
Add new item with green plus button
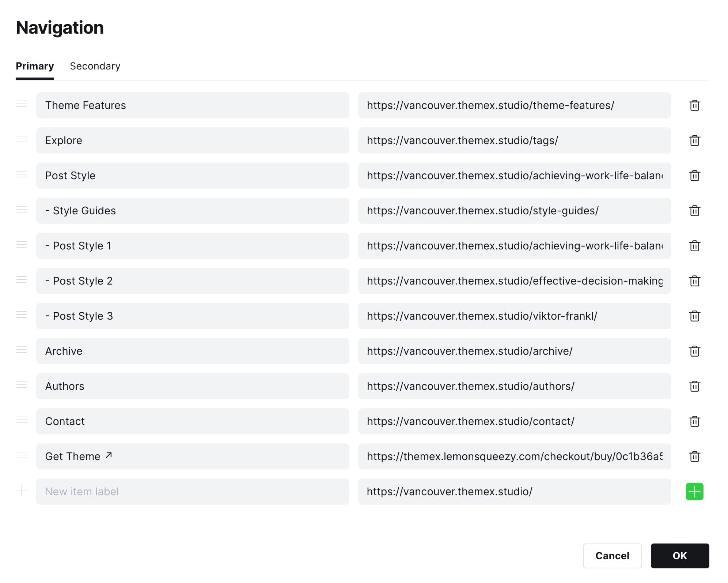pos(694,492)
